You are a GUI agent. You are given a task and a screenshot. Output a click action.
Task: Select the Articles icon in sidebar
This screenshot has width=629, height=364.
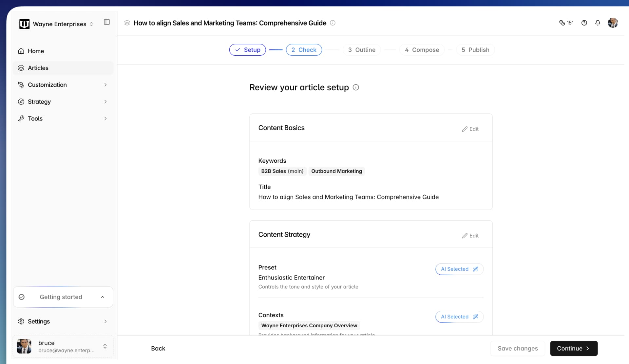[x=21, y=68]
